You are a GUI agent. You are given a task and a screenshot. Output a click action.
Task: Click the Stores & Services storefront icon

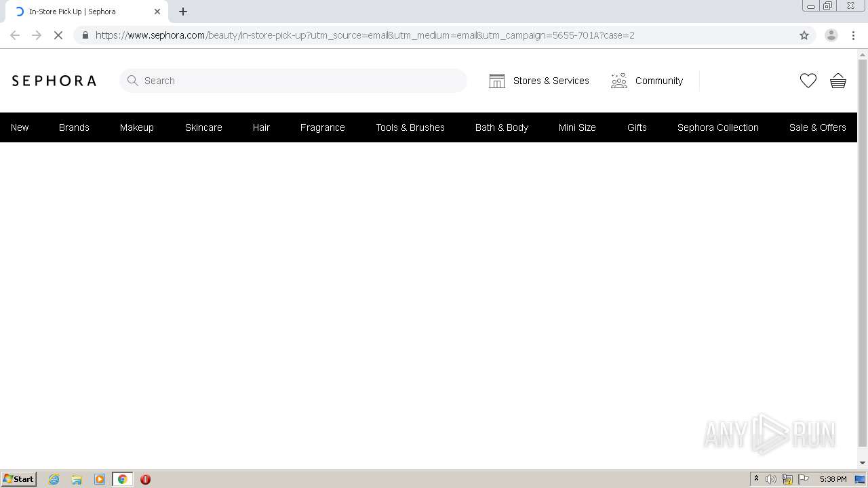point(497,81)
